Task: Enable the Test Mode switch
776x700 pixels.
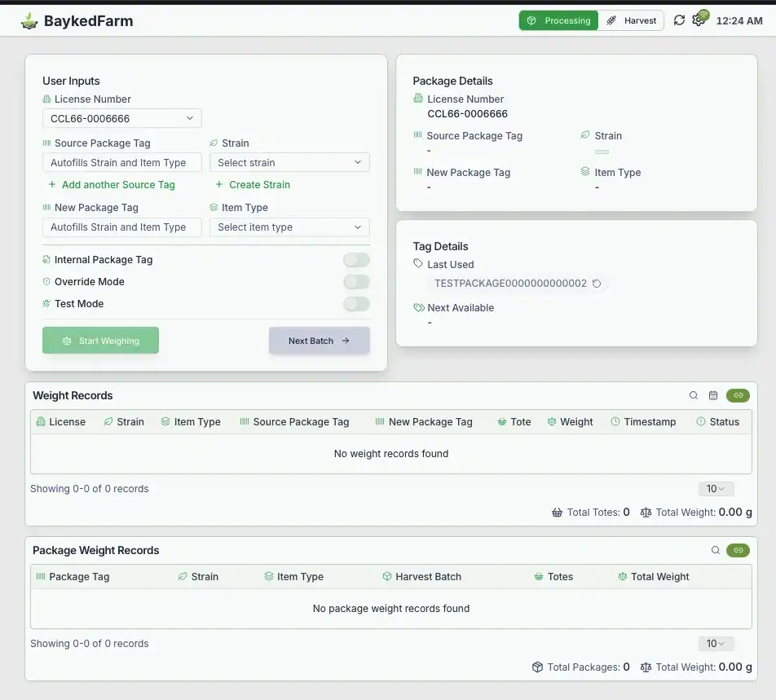Action: click(356, 304)
